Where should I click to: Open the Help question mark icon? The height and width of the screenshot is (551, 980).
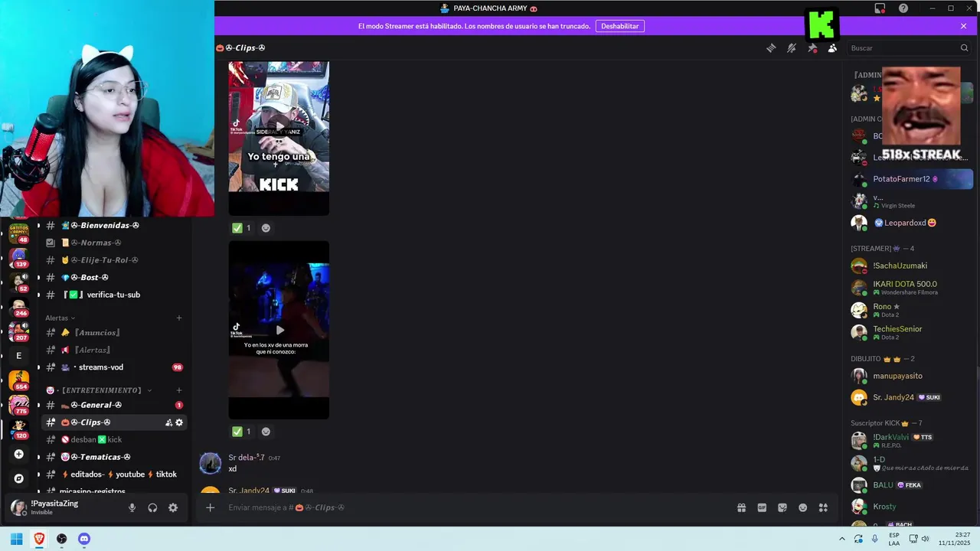pyautogui.click(x=903, y=8)
